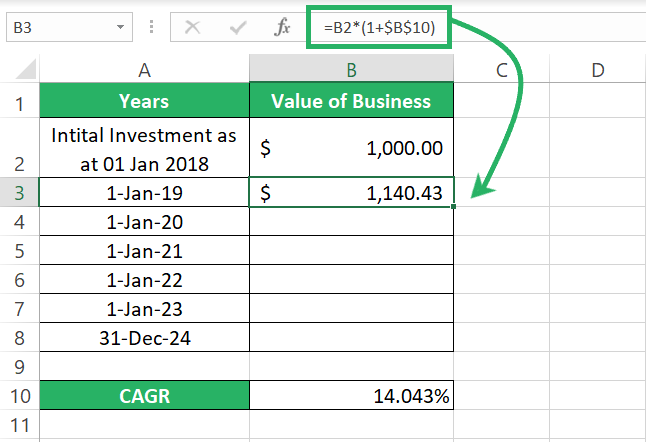Select column D header

click(x=597, y=69)
